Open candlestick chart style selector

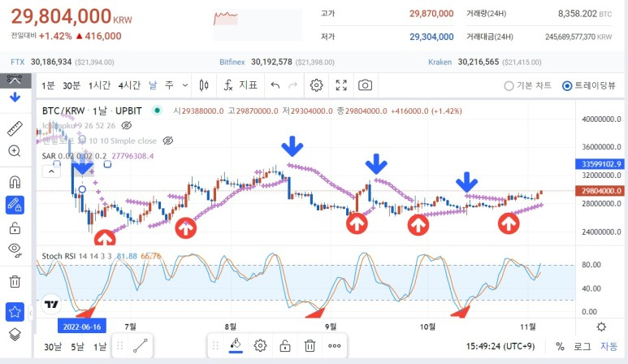pos(204,85)
